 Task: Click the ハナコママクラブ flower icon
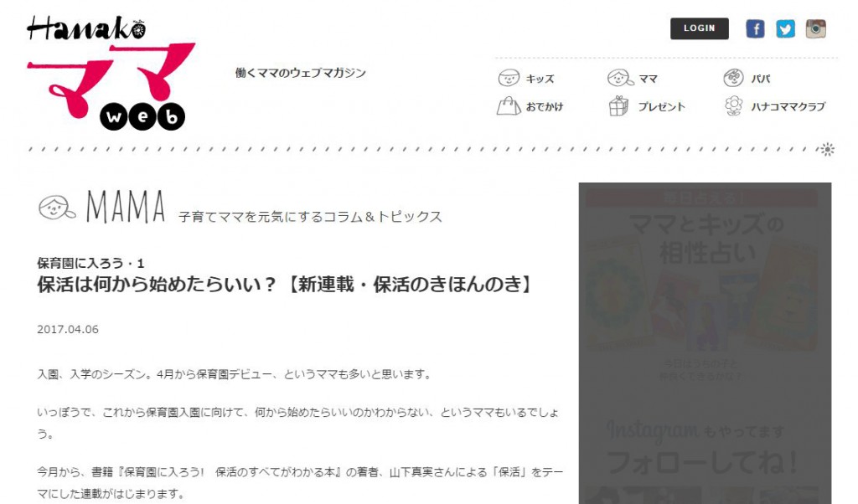tap(733, 106)
